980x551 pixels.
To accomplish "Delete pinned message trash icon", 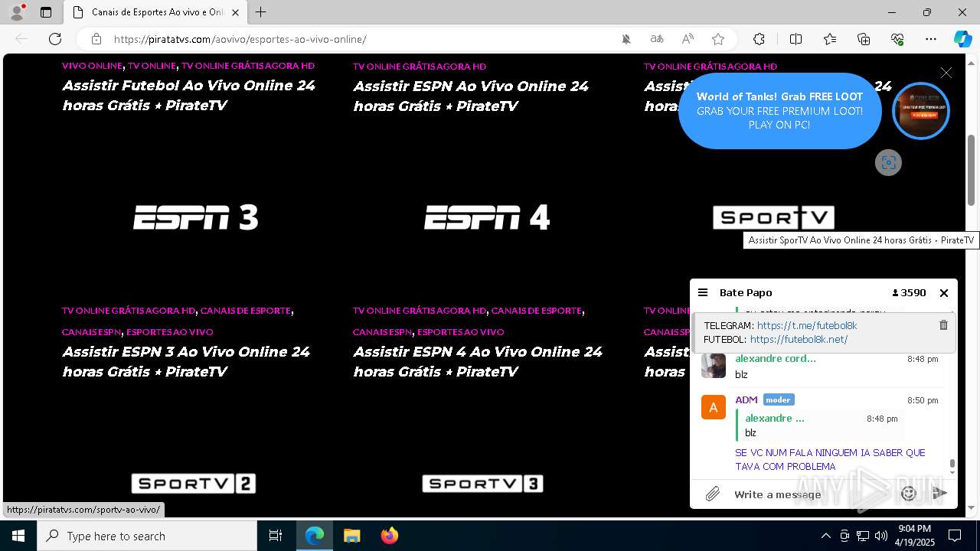I will [x=943, y=325].
